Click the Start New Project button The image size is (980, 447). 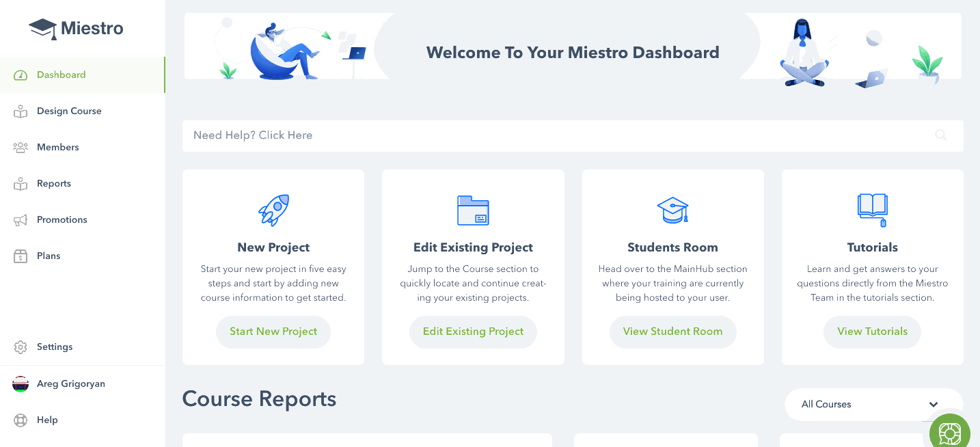(273, 331)
